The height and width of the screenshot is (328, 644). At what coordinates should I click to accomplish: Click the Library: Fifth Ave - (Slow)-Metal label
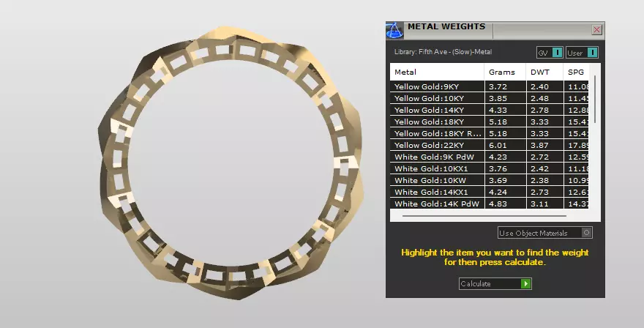point(443,52)
